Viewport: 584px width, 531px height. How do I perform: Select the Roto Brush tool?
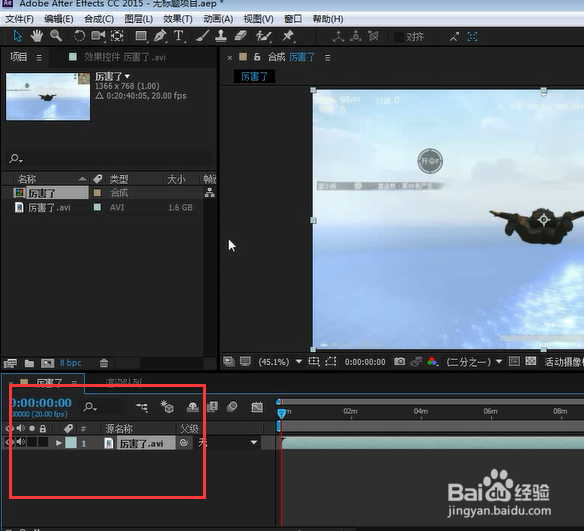(x=263, y=36)
